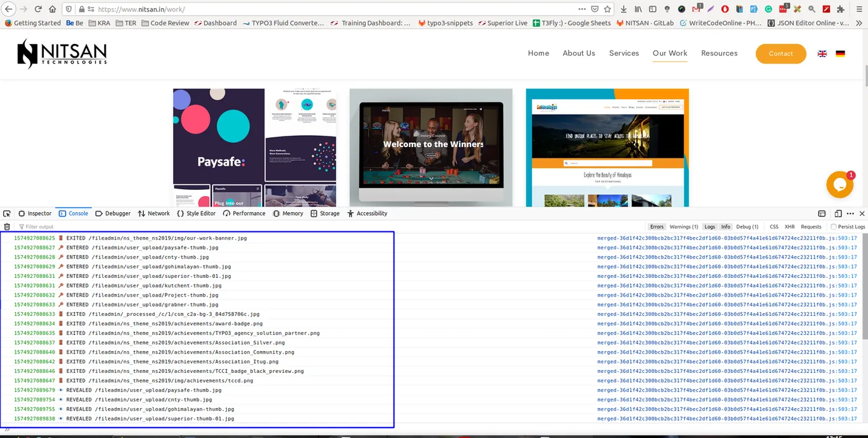868x438 pixels.
Task: Toggle the sidebar icon in toolbar
Action: coord(652,9)
